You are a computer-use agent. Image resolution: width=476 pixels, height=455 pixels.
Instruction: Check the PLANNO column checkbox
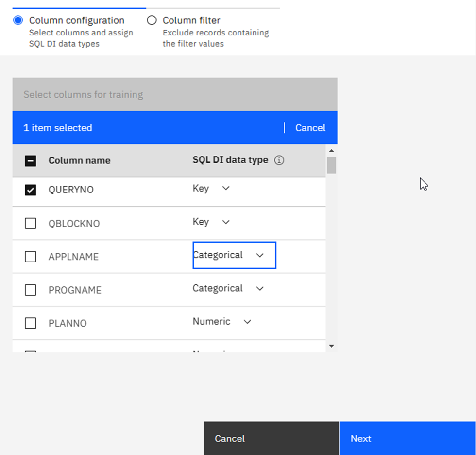point(31,323)
